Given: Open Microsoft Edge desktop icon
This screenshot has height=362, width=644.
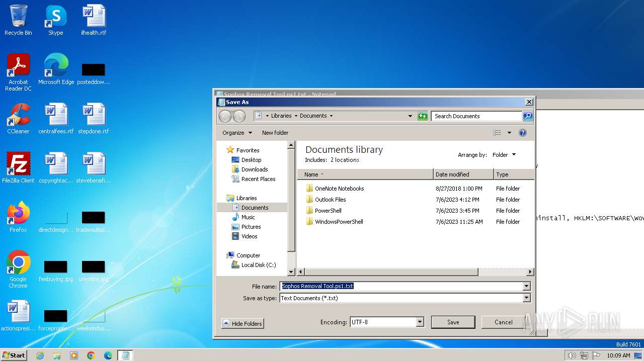Looking at the screenshot, I should coord(56,69).
